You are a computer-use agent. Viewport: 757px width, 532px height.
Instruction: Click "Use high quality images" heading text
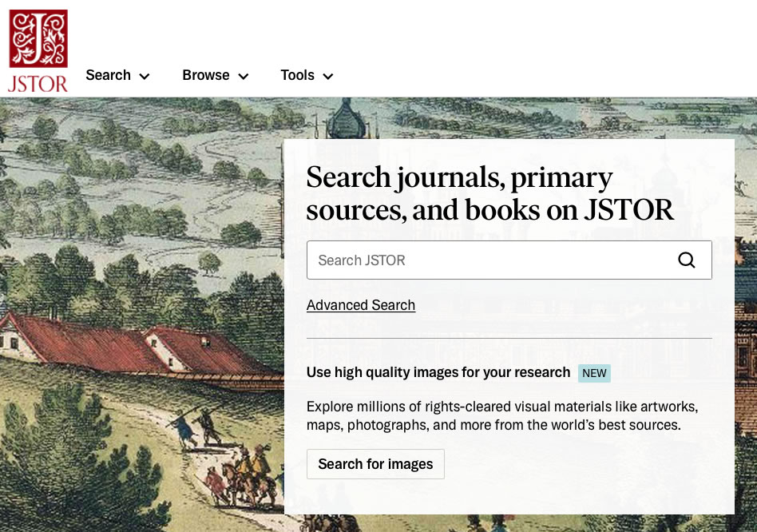438,372
